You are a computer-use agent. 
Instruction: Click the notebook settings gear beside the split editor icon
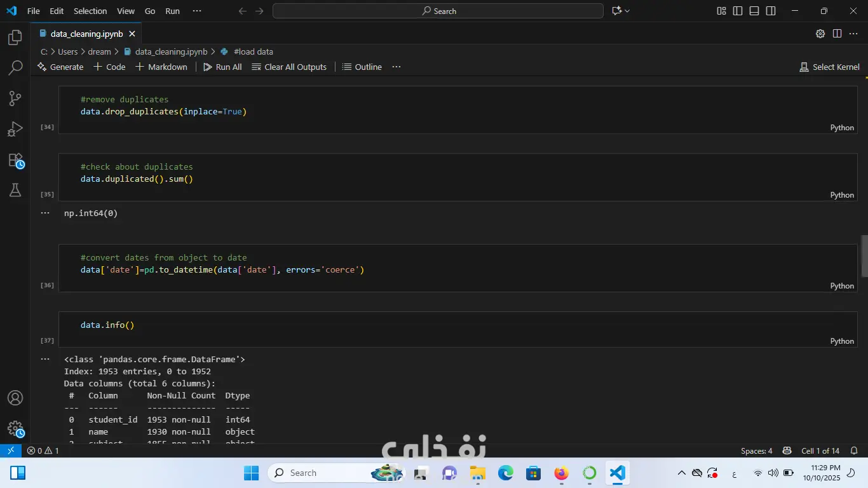point(820,34)
